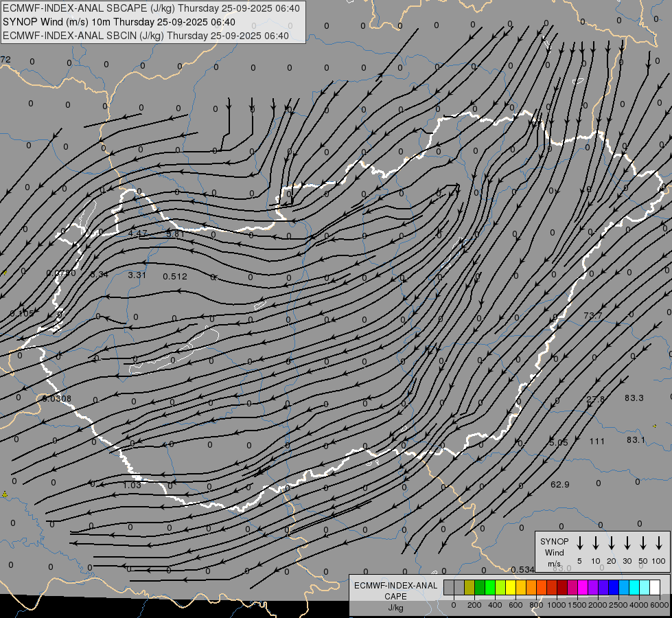Click the 111 CAPE value on map
Image resolution: width=672 pixels, height=618 pixels.
coord(597,441)
